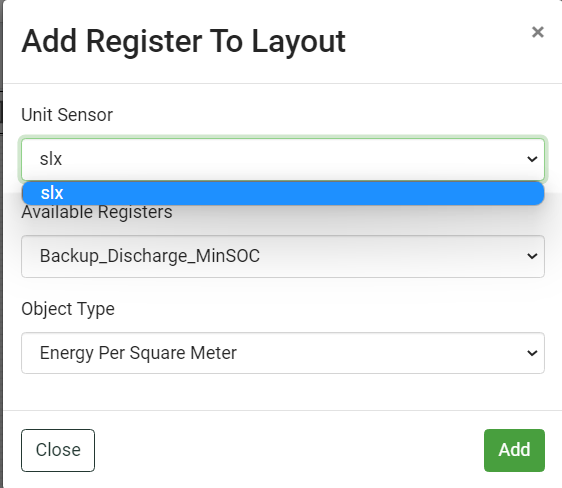Click chevron beside Energy Per Square Meter
The height and width of the screenshot is (488, 562).
pos(532,353)
